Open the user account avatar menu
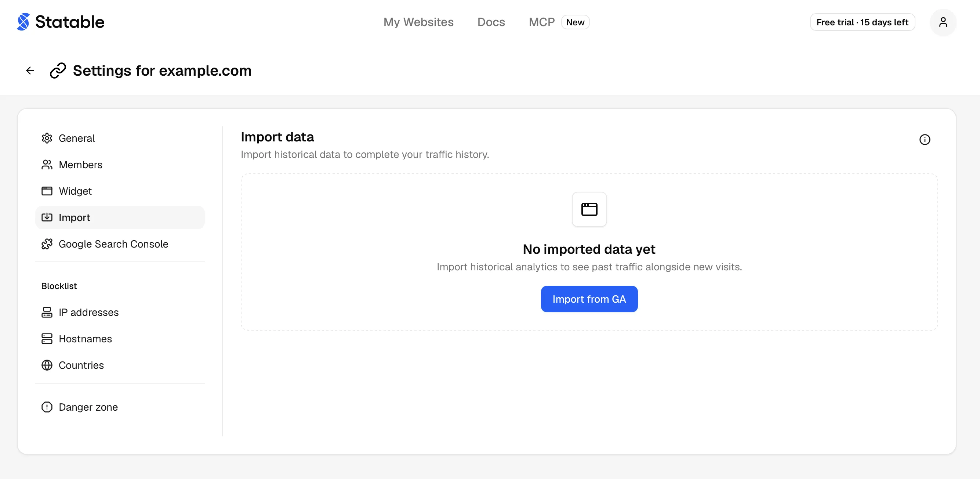This screenshot has height=479, width=980. [x=943, y=22]
